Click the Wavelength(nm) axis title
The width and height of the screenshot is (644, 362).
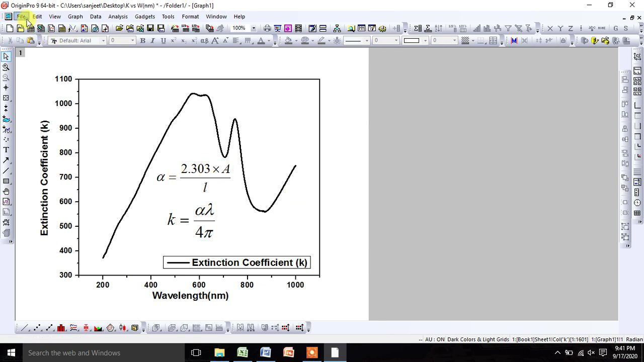click(190, 296)
